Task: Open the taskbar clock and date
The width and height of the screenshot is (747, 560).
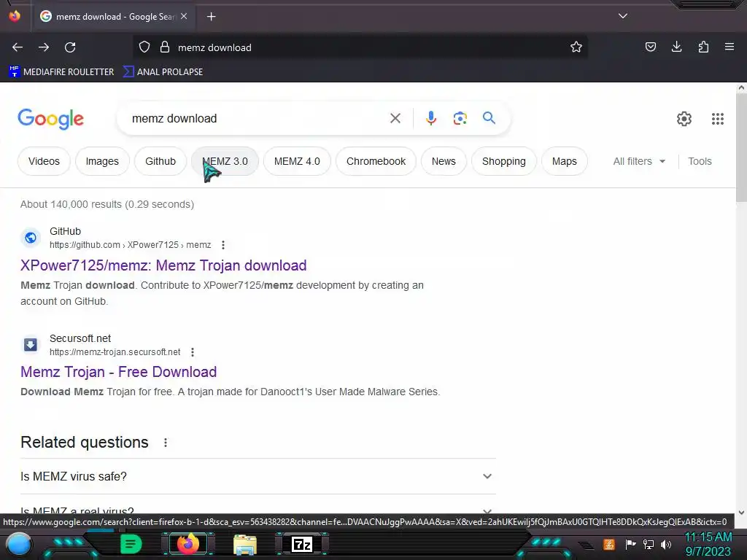Action: point(708,544)
